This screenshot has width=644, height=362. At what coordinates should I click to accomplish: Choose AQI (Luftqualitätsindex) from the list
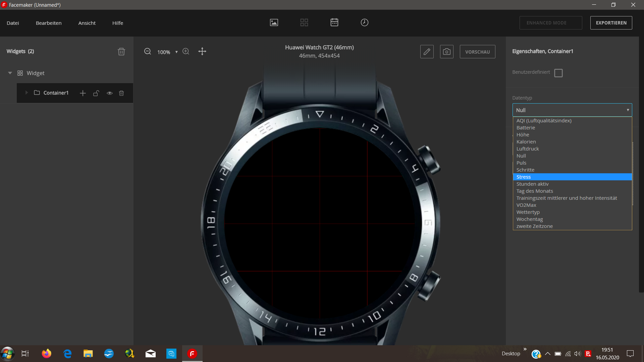pyautogui.click(x=572, y=121)
